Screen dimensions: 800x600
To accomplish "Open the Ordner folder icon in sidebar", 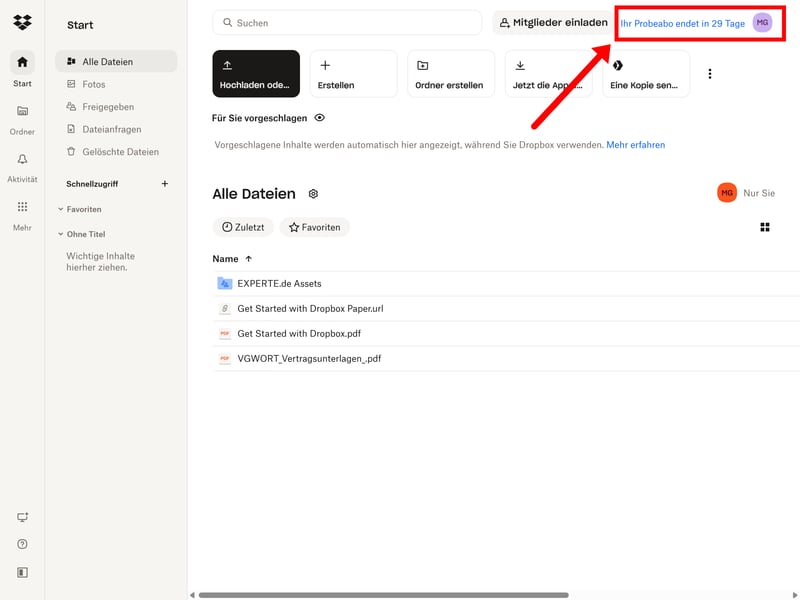I will pyautogui.click(x=22, y=111).
